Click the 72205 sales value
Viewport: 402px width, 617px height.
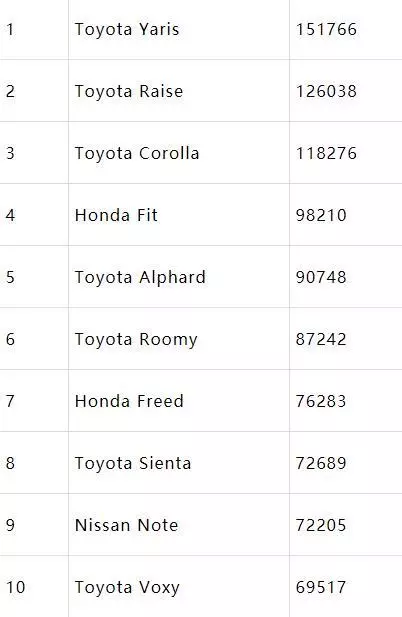click(321, 525)
